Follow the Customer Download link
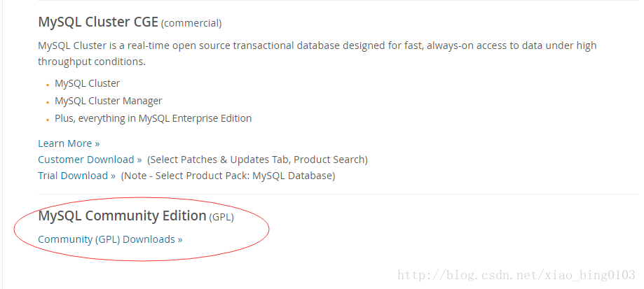644x289 pixels. [x=90, y=160]
